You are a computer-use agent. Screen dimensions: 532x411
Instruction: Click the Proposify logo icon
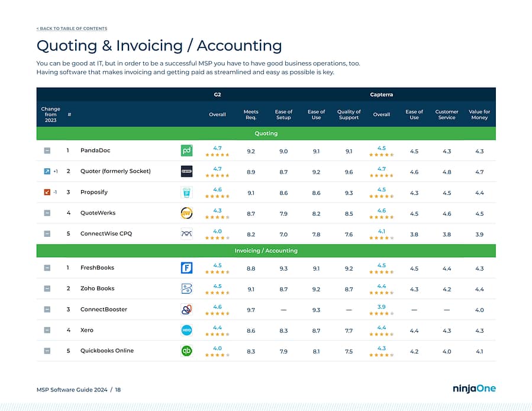[186, 192]
